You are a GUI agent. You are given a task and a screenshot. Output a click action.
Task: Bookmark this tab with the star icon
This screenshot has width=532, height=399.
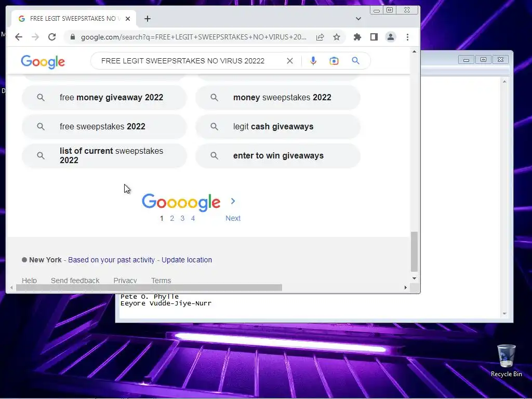pyautogui.click(x=337, y=37)
